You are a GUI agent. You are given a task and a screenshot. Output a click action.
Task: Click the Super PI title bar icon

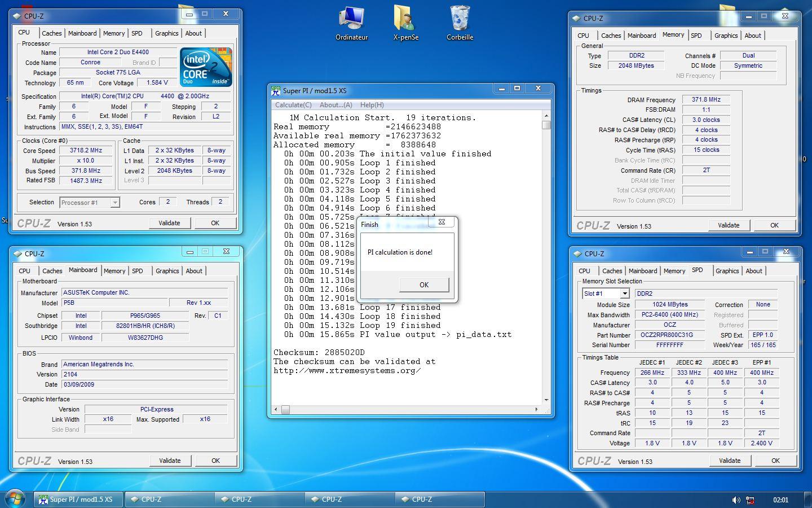276,90
